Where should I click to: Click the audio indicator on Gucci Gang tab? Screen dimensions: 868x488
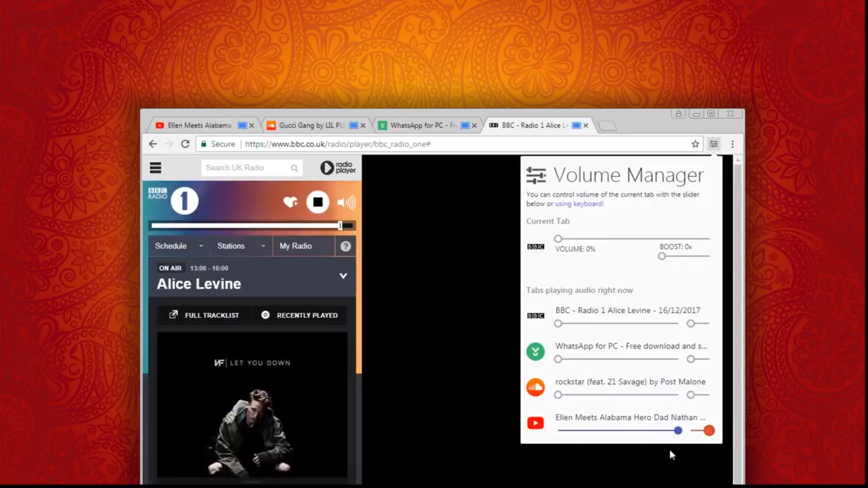(354, 126)
